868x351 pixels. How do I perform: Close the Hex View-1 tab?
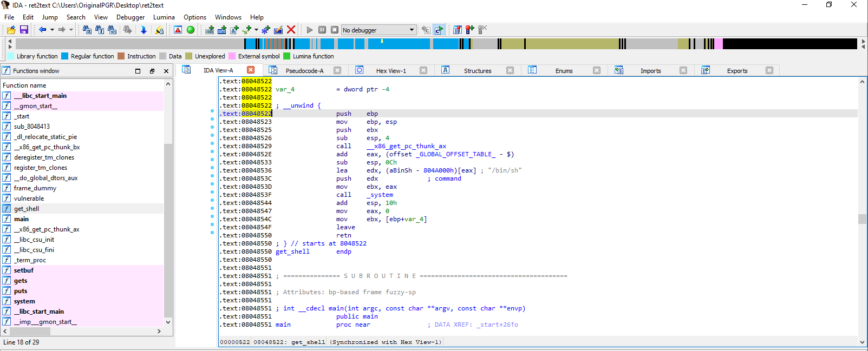[x=423, y=70]
